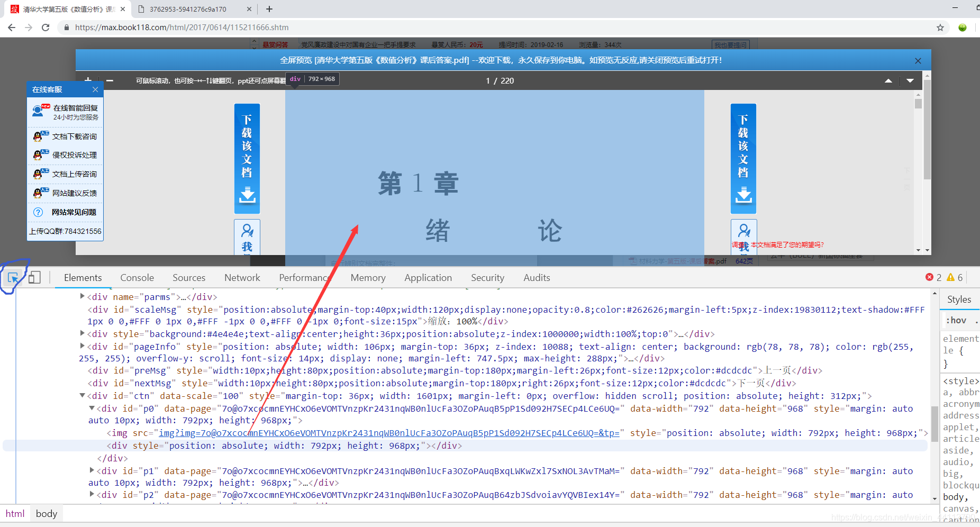Screen dimensions: 980x527
Task: Select the Styles pane tab
Action: [x=959, y=299]
